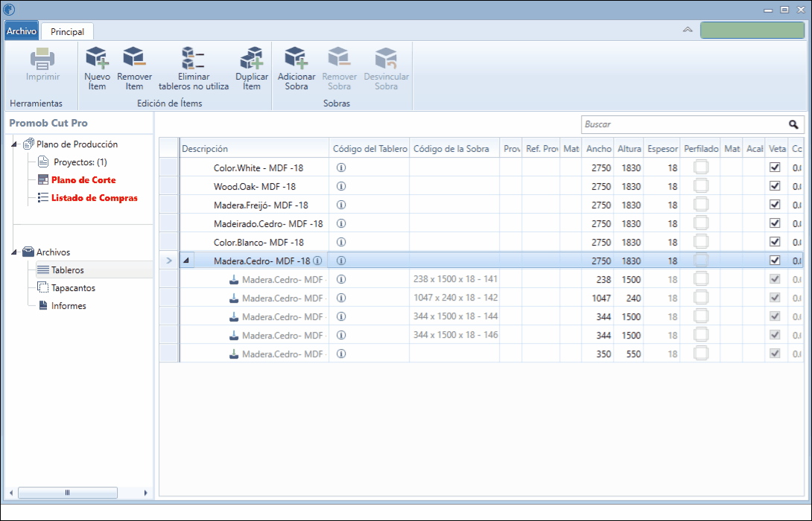
Task: Click the green button at top right
Action: coord(752,30)
